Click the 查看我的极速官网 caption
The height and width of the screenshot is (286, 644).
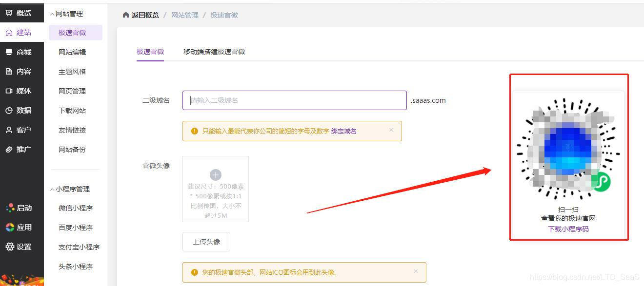[x=568, y=219]
